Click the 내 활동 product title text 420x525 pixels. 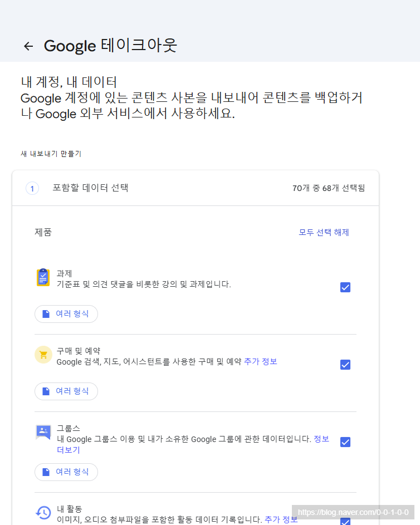click(x=69, y=509)
